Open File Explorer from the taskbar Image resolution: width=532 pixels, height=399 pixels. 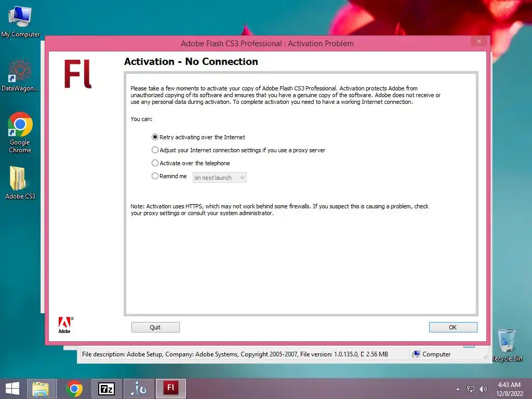pos(41,389)
